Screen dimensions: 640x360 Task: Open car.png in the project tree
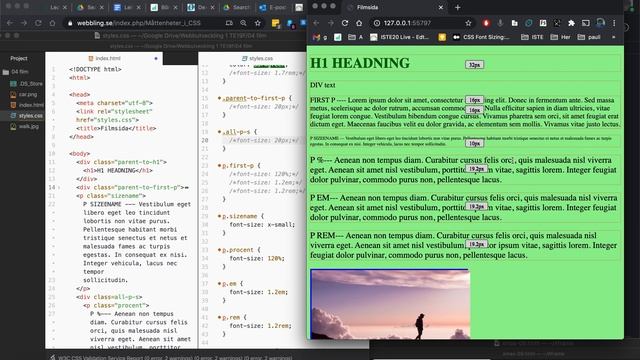coord(24,94)
